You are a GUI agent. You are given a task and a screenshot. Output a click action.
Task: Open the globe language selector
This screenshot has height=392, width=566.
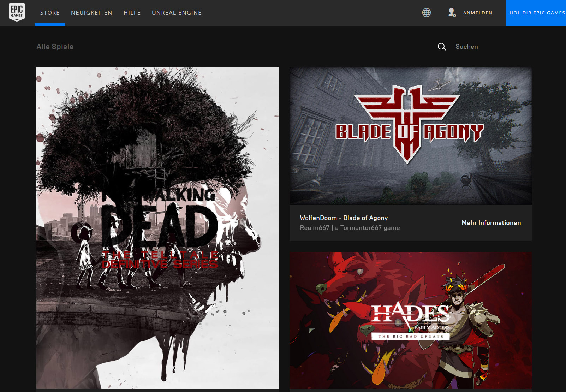tap(427, 13)
